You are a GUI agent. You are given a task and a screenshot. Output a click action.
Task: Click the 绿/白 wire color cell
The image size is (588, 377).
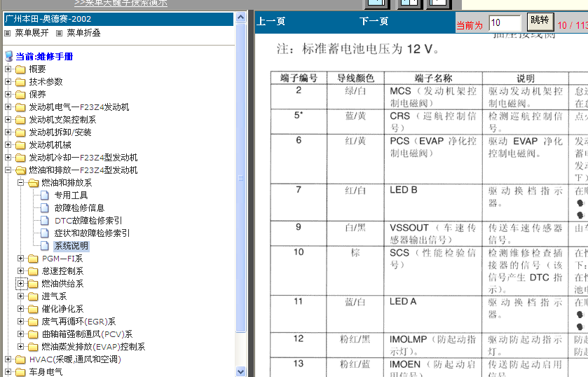pyautogui.click(x=355, y=97)
